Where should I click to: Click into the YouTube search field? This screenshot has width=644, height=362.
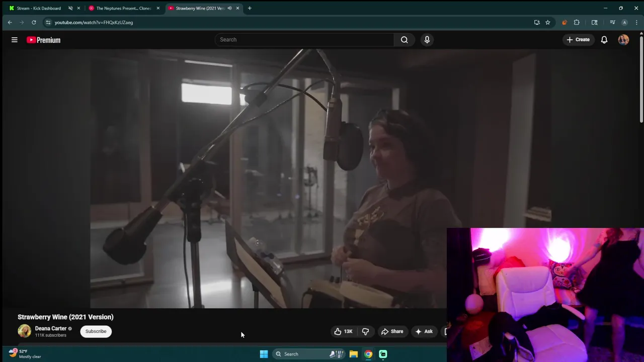click(x=304, y=40)
